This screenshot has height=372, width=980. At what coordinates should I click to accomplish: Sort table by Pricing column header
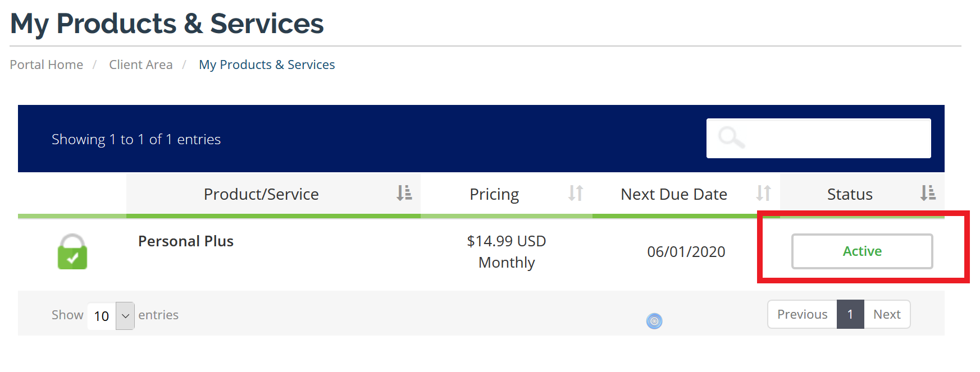pyautogui.click(x=494, y=194)
